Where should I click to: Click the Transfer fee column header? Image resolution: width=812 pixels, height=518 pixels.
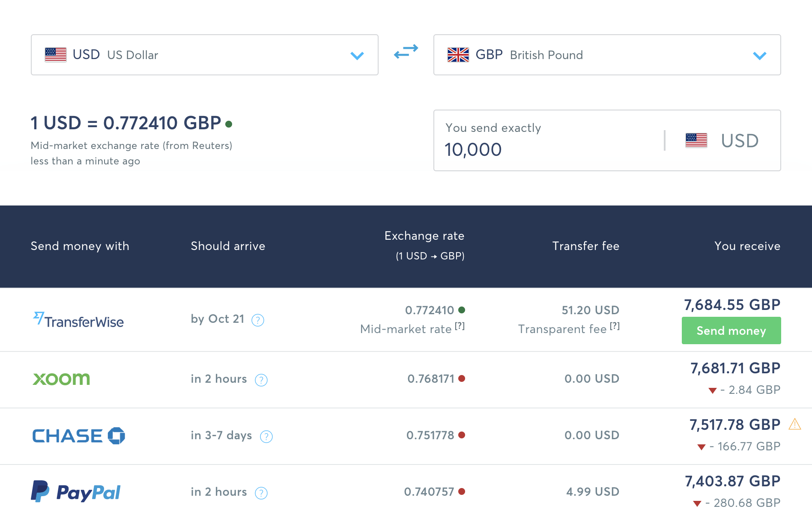coord(585,246)
